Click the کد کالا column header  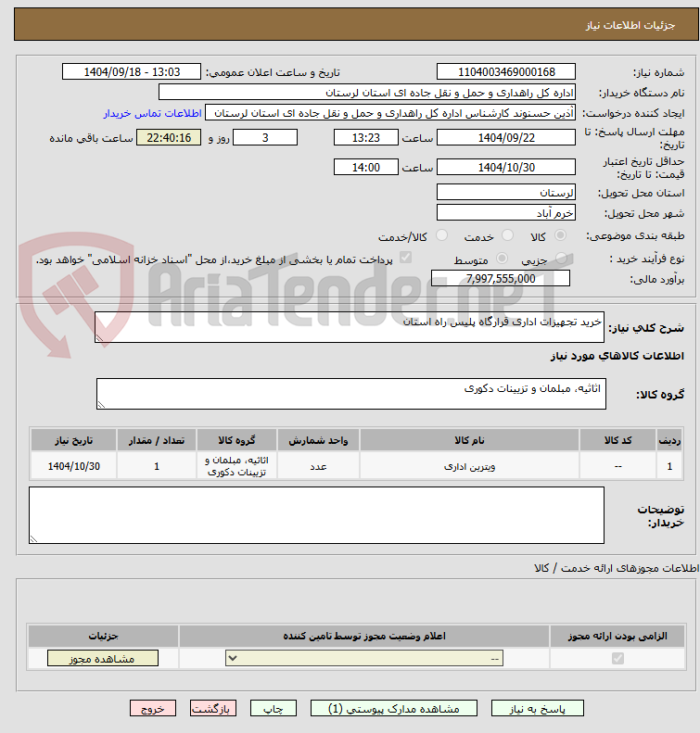point(617,440)
